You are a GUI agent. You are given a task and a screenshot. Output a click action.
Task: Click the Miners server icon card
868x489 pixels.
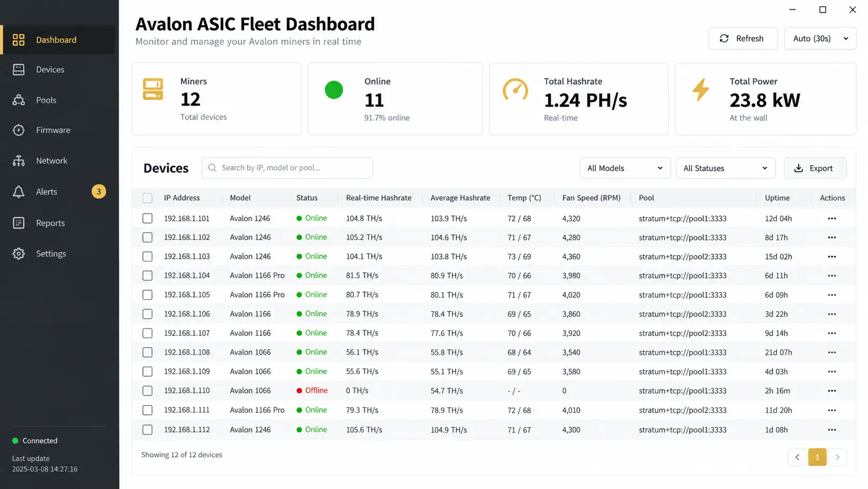click(x=153, y=89)
